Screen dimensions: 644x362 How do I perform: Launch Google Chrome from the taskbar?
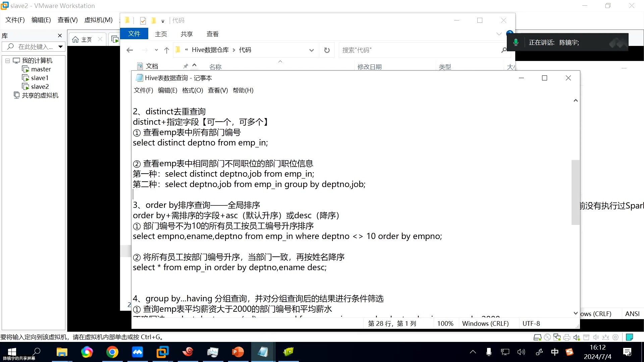(112, 352)
